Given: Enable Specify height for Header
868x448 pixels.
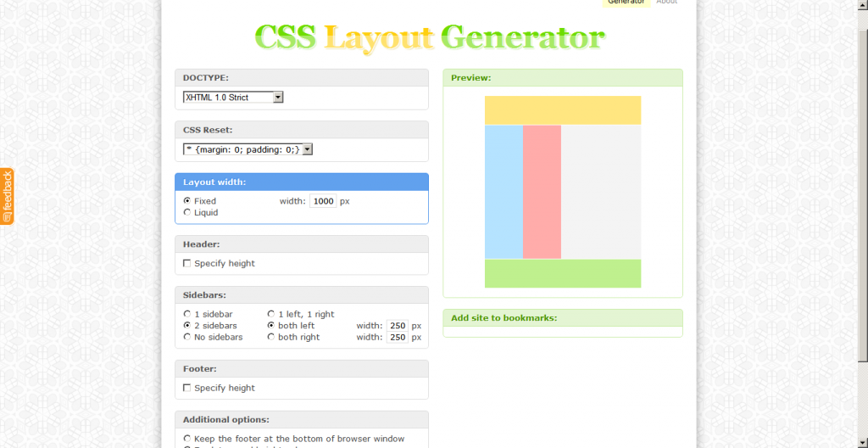Looking at the screenshot, I should [x=187, y=264].
